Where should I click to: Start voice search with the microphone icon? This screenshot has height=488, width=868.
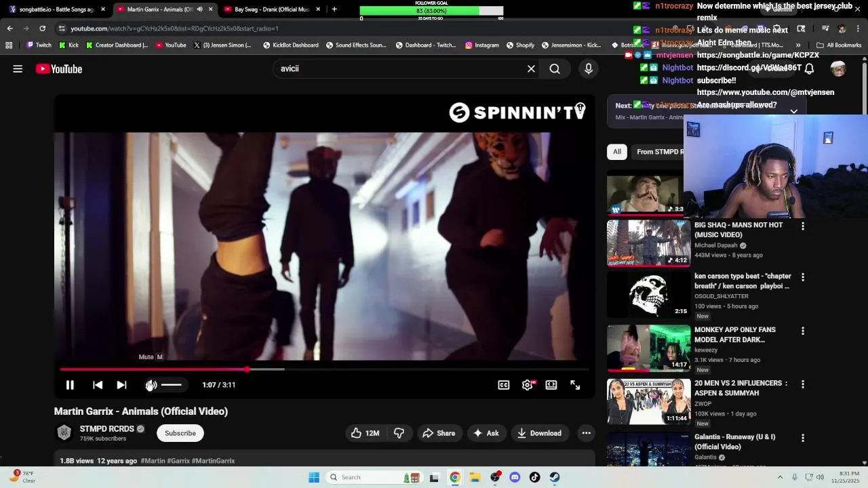coord(589,68)
